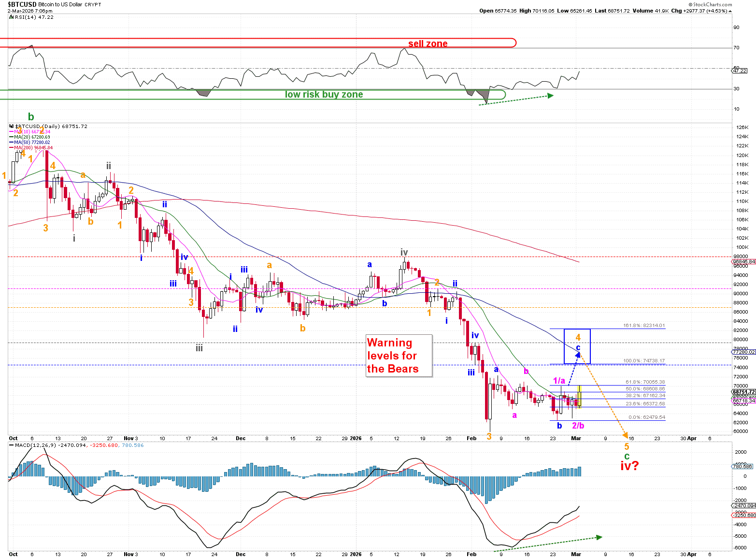Click the $BTCUSD ticker symbol title
The image size is (756, 559).
tap(22, 4)
